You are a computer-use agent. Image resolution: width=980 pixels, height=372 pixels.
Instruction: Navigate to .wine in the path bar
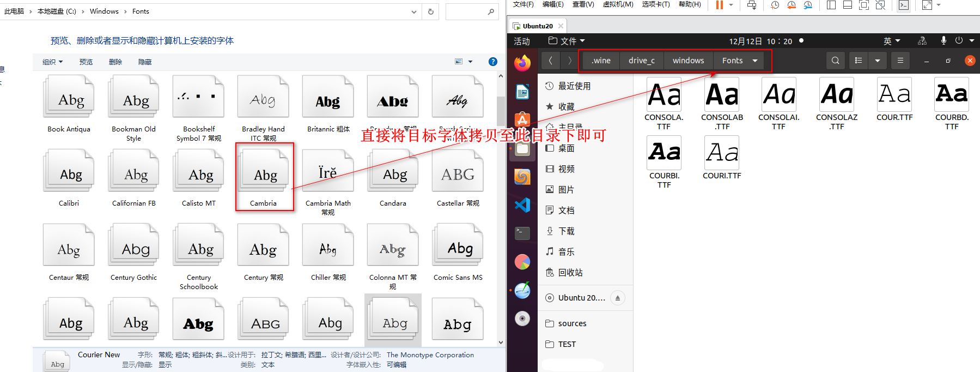point(601,61)
